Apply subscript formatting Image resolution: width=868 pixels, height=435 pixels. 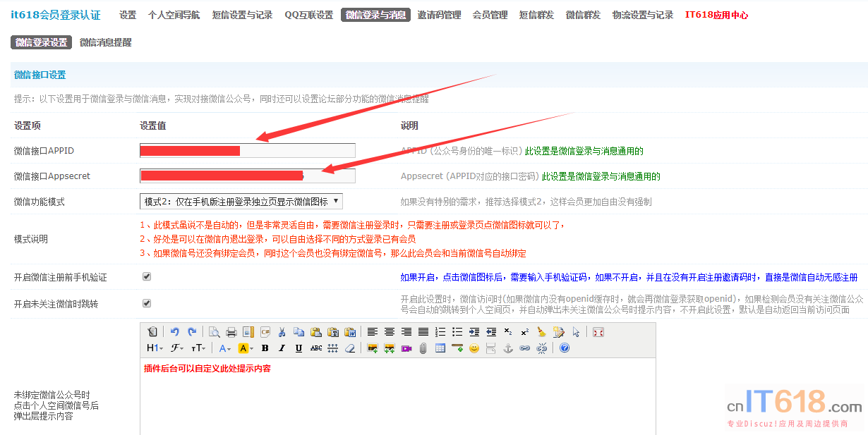point(508,332)
